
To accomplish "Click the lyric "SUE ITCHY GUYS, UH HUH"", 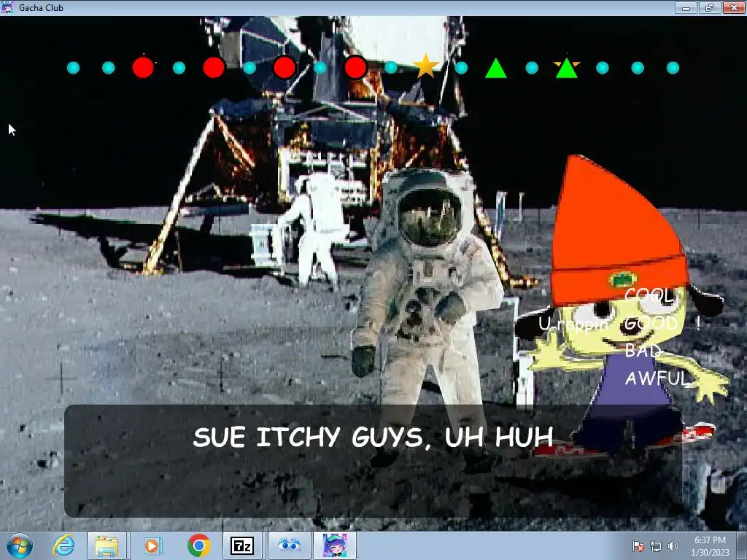I will pos(373,437).
